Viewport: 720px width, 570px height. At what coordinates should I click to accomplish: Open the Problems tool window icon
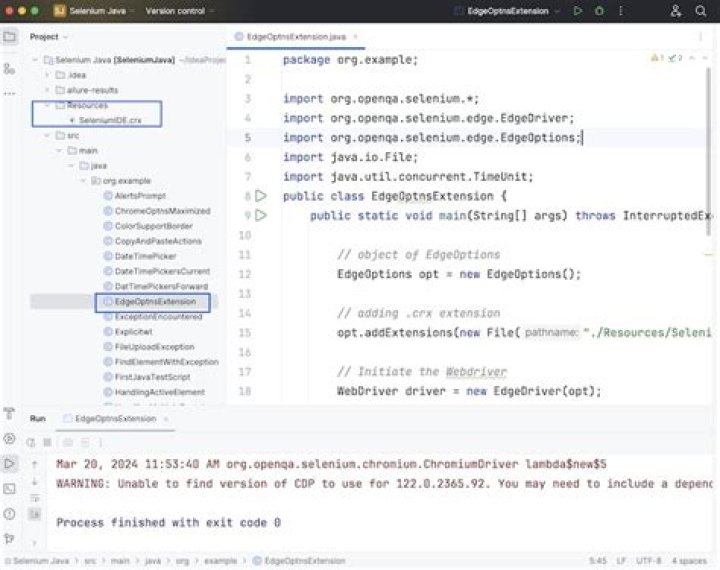point(9,514)
